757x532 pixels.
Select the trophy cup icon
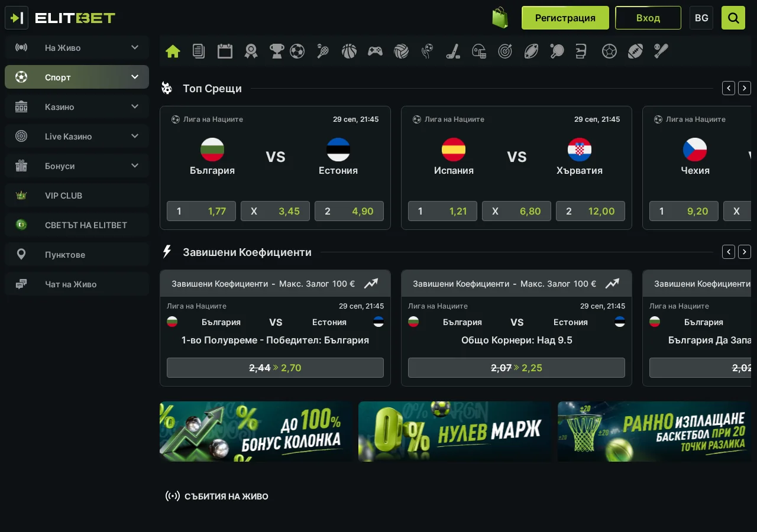(276, 51)
